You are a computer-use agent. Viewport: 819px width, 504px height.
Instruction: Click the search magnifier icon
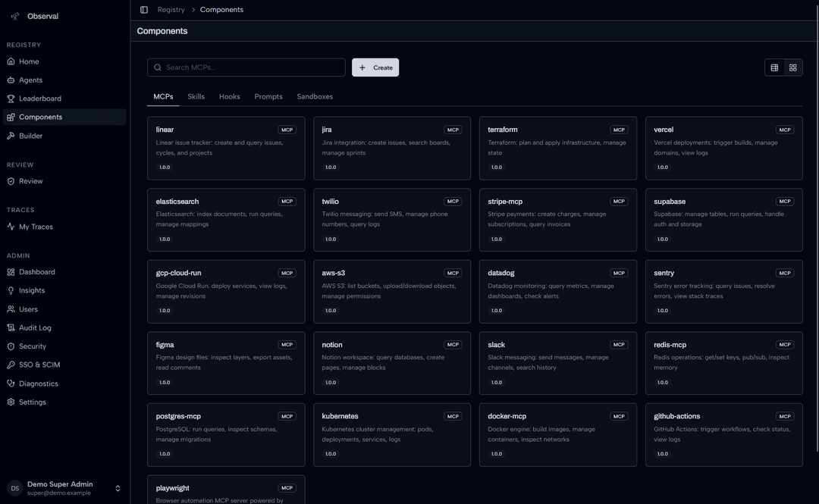tap(158, 67)
